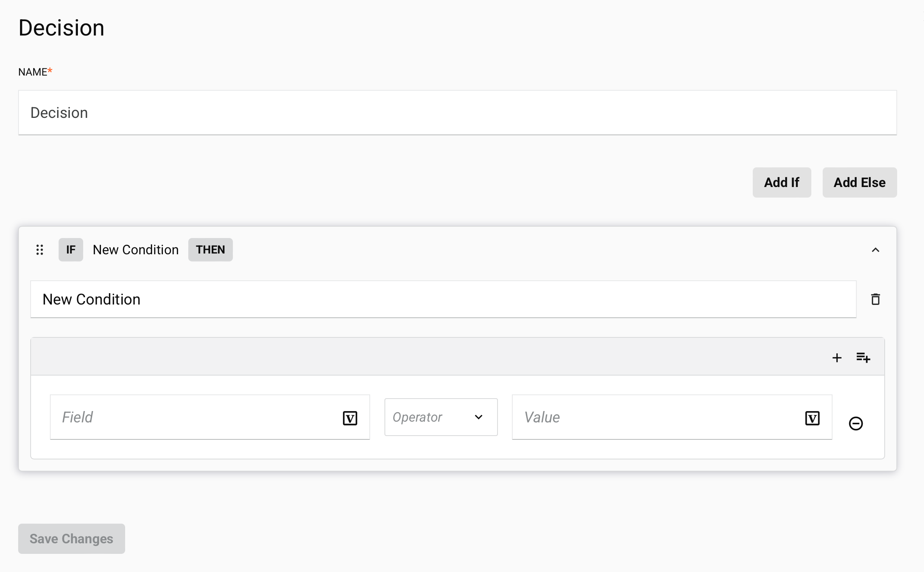924x572 pixels.
Task: Click the THEN badge on the condition header
Action: (x=210, y=249)
